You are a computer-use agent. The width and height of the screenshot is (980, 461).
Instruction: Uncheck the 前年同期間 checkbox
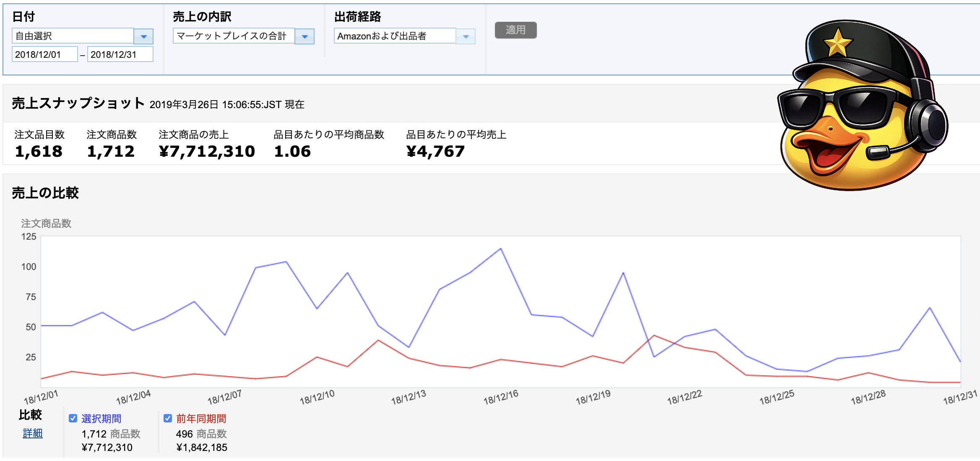[x=168, y=418]
